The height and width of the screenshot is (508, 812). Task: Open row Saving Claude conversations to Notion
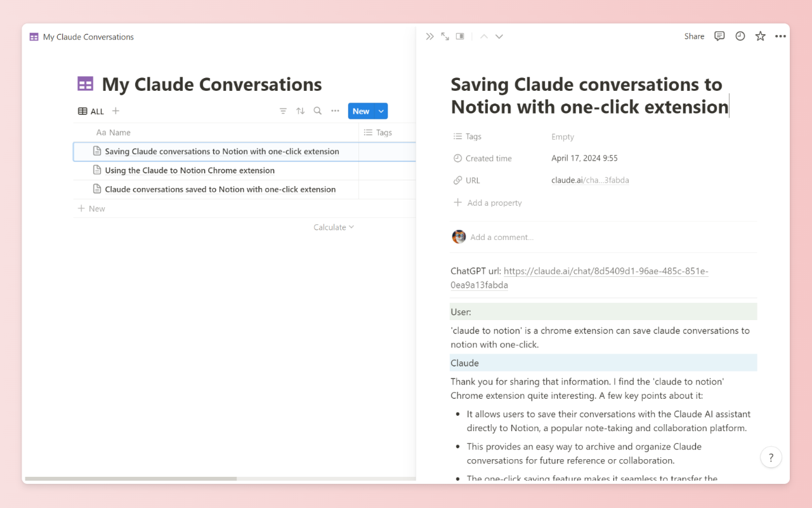(x=222, y=151)
